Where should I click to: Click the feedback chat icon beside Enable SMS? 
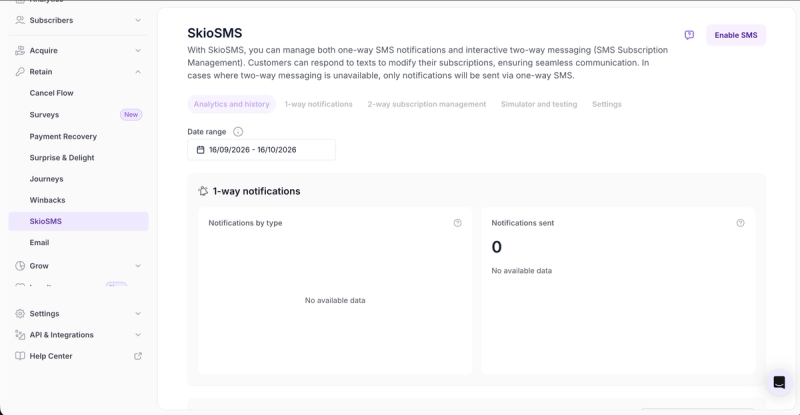(x=689, y=35)
